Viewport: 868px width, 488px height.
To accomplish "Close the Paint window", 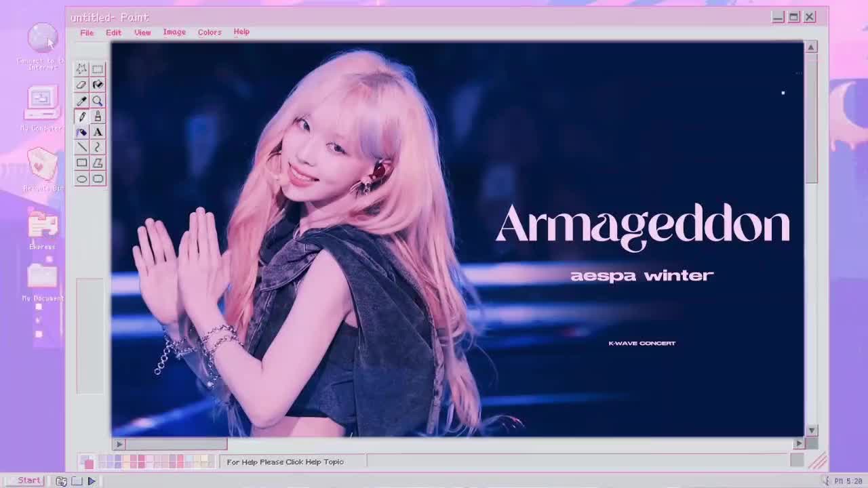I will coord(810,17).
